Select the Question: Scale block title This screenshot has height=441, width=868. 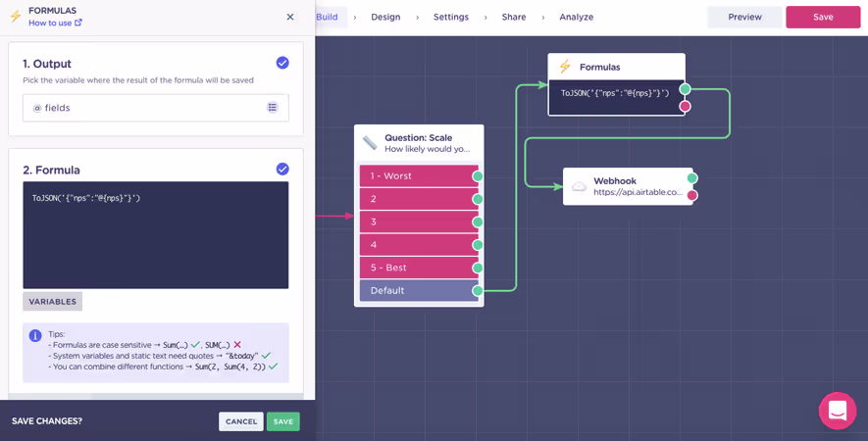pos(419,138)
